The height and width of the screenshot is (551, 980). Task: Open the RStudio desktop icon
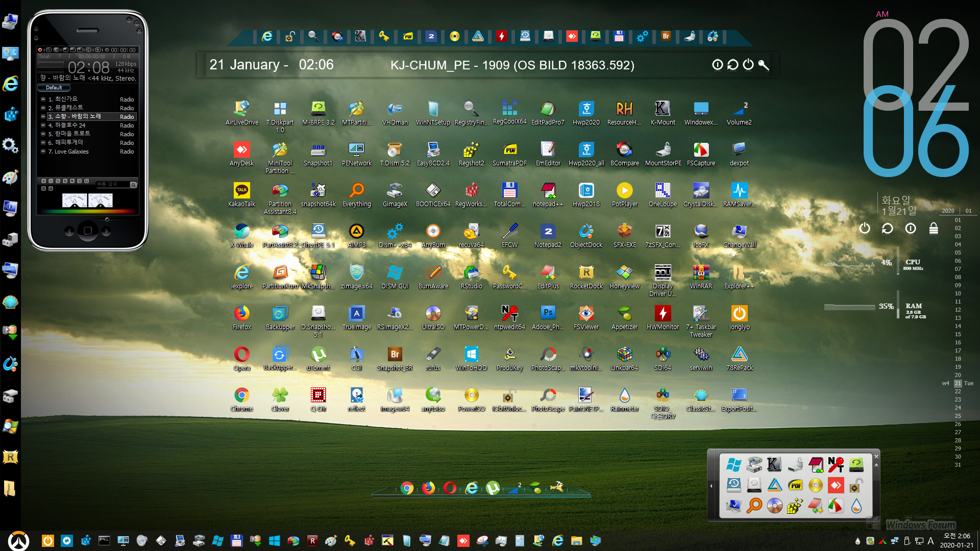471,277
